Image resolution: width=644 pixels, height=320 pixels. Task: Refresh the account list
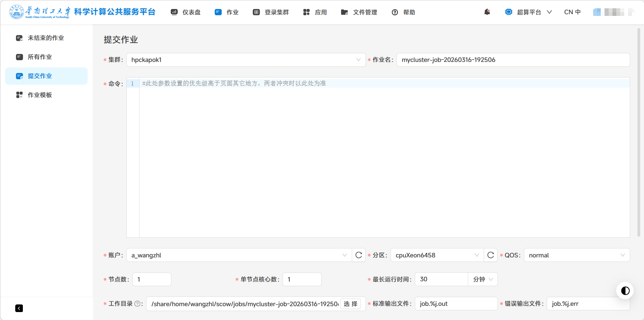(x=359, y=255)
